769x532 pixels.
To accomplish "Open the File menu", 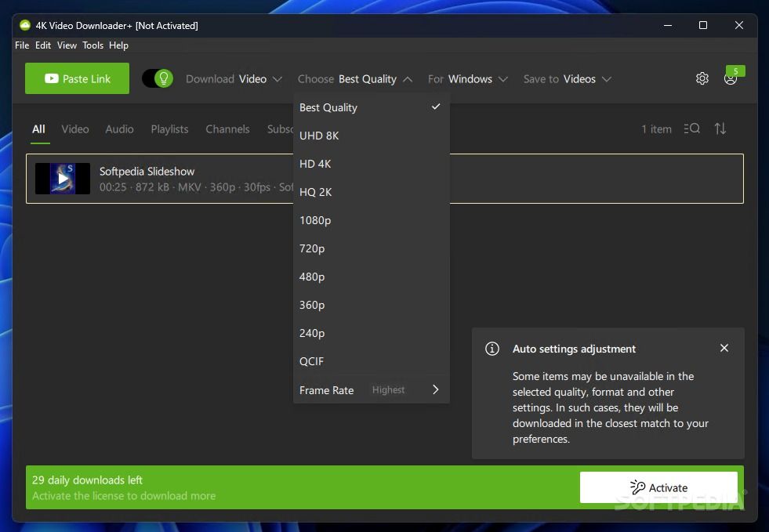I will pyautogui.click(x=22, y=45).
